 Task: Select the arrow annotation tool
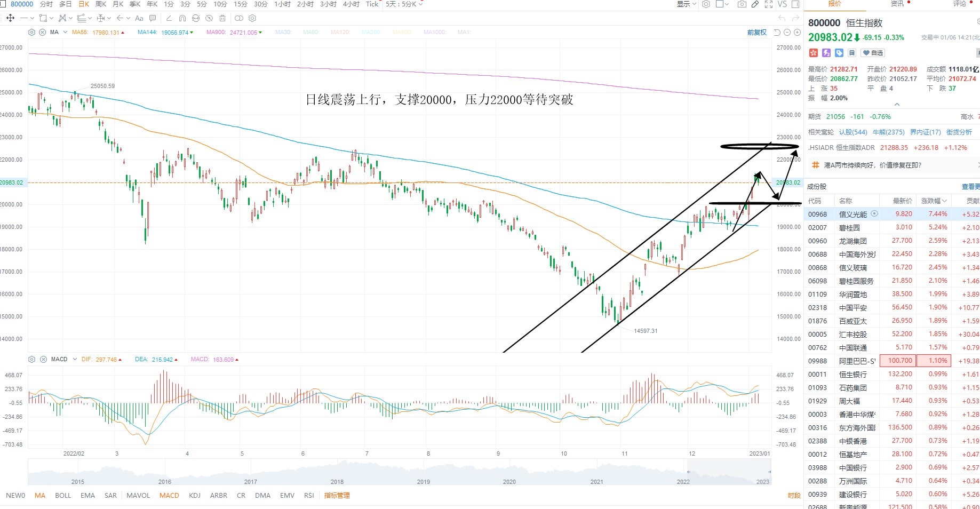pyautogui.click(x=120, y=18)
